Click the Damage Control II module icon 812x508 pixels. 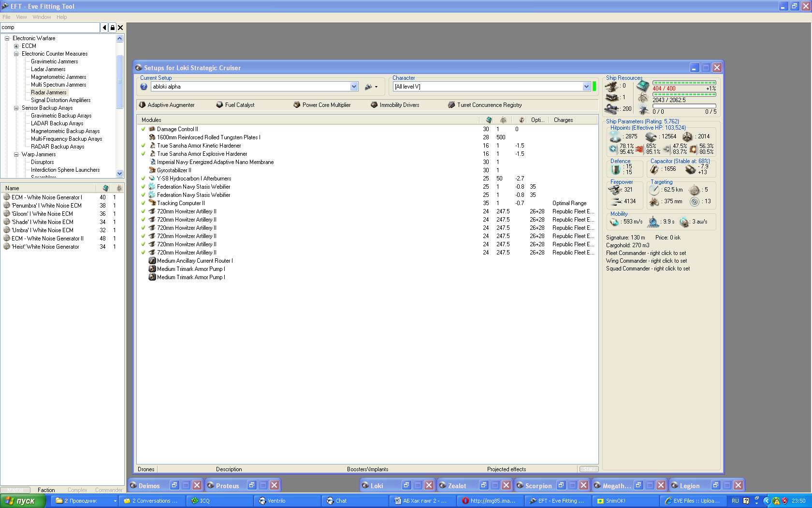coord(152,129)
